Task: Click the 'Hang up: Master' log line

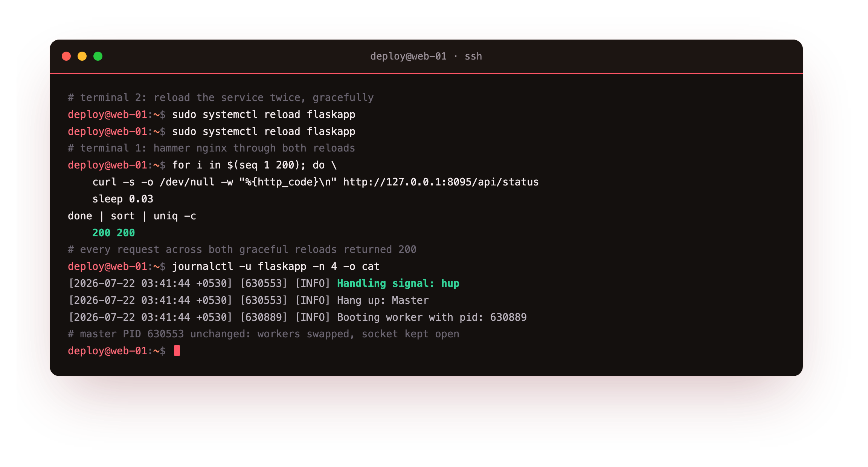Action: [x=249, y=300]
